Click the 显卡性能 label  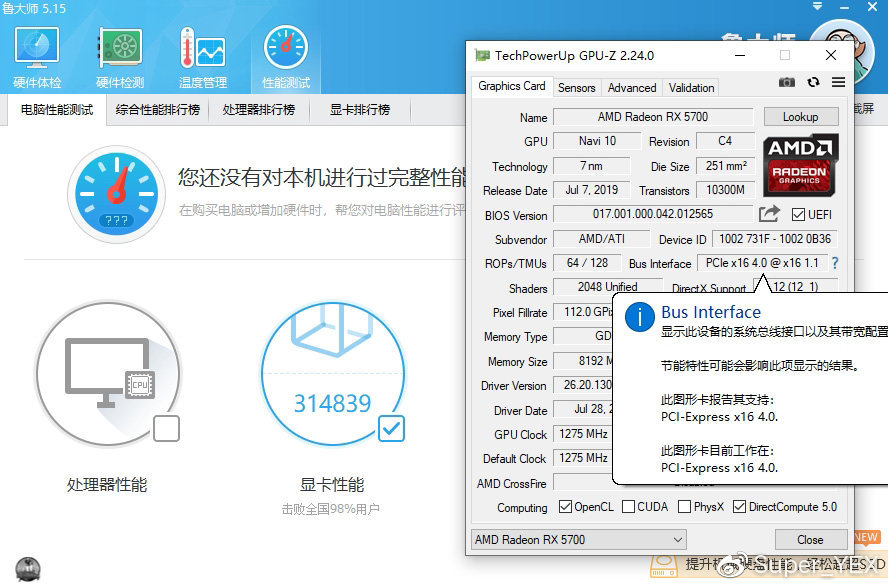click(332, 485)
